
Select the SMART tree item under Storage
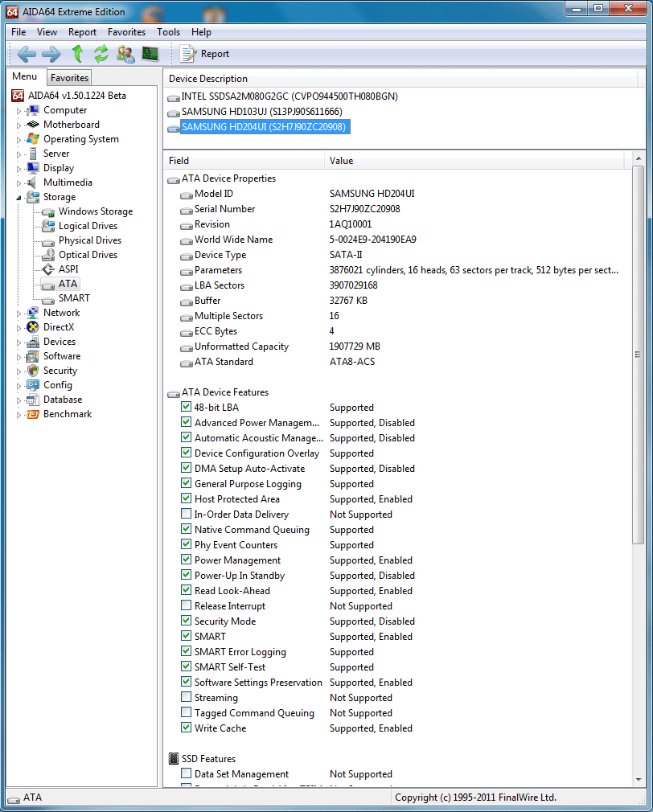point(73,298)
